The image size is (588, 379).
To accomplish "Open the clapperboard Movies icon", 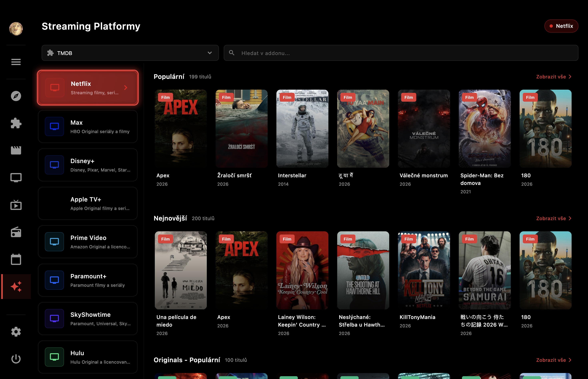I will tap(16, 150).
